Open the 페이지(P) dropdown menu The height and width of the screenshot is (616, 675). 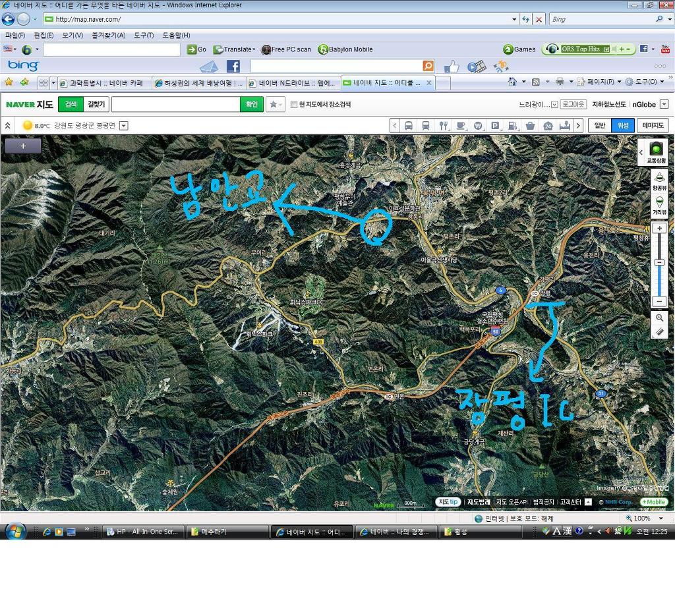(x=620, y=82)
